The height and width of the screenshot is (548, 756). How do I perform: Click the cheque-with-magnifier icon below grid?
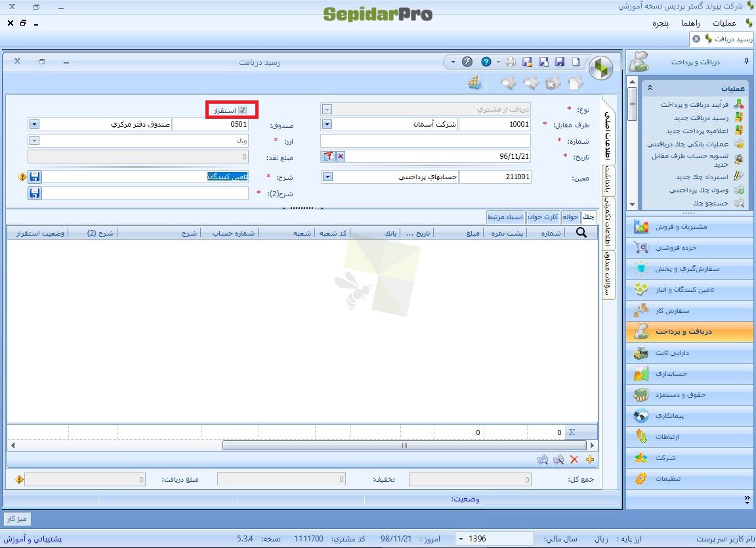point(543,460)
